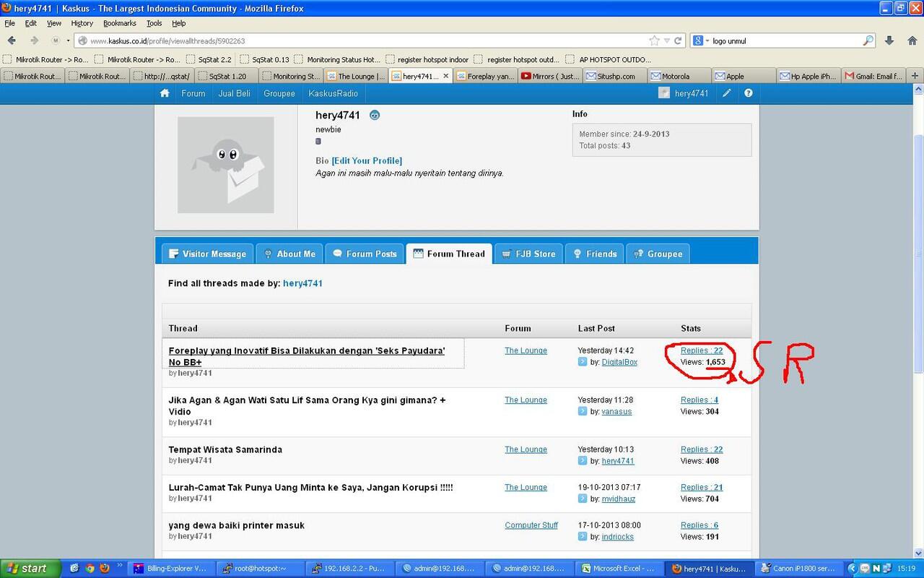The height and width of the screenshot is (578, 924).
Task: Open thread 'Tempat Wisata Samarinda'
Action: click(225, 449)
